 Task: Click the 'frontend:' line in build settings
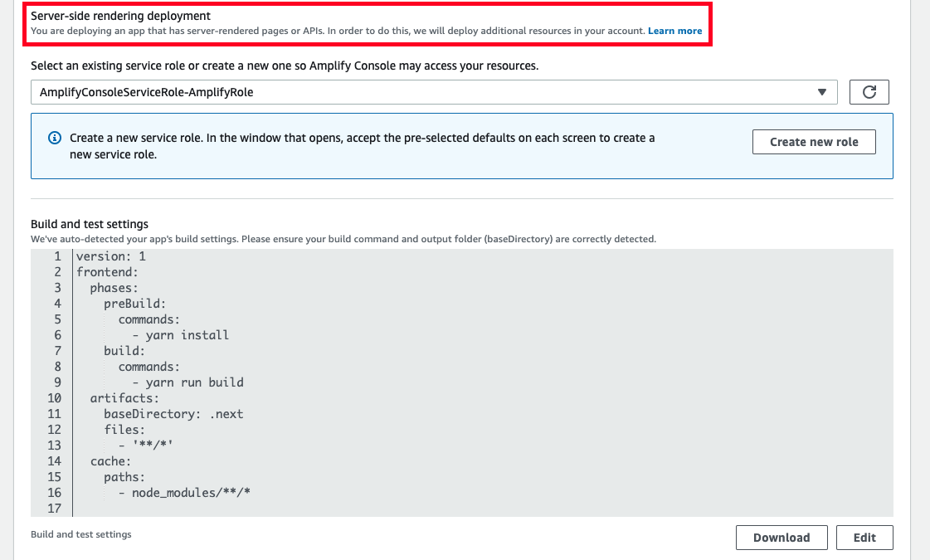pyautogui.click(x=107, y=271)
